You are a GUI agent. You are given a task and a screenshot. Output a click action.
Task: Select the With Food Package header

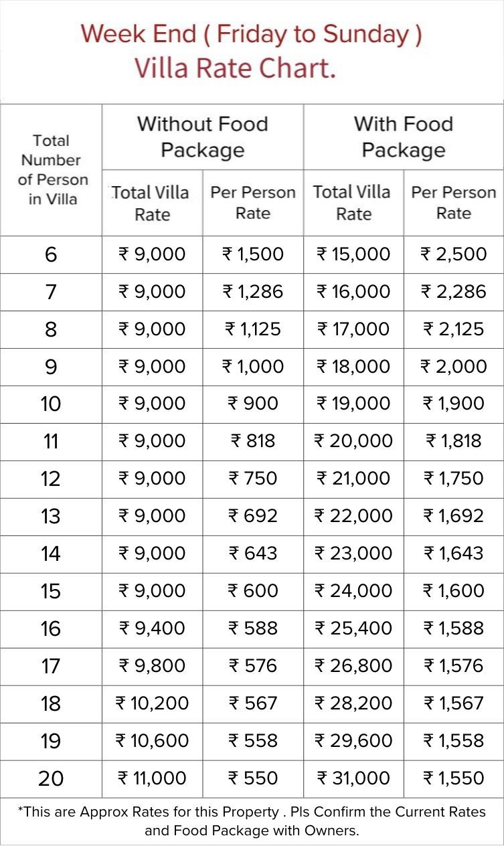[404, 137]
